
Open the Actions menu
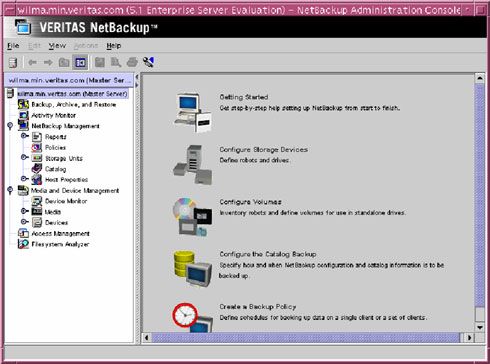coord(86,46)
